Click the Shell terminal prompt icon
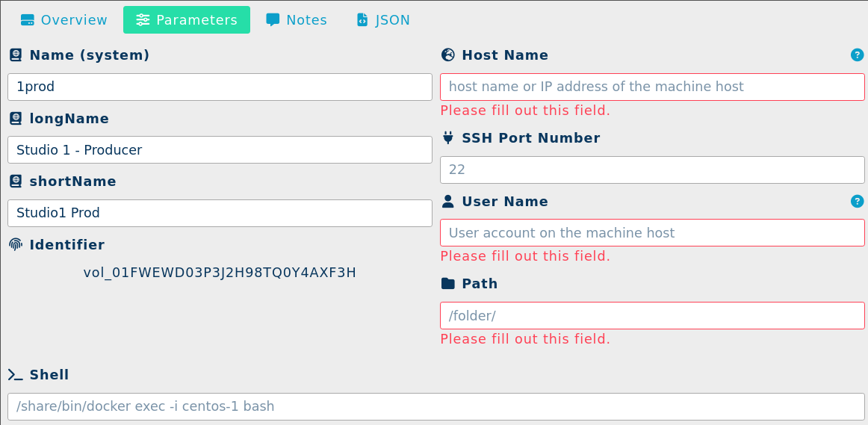 click(x=16, y=375)
